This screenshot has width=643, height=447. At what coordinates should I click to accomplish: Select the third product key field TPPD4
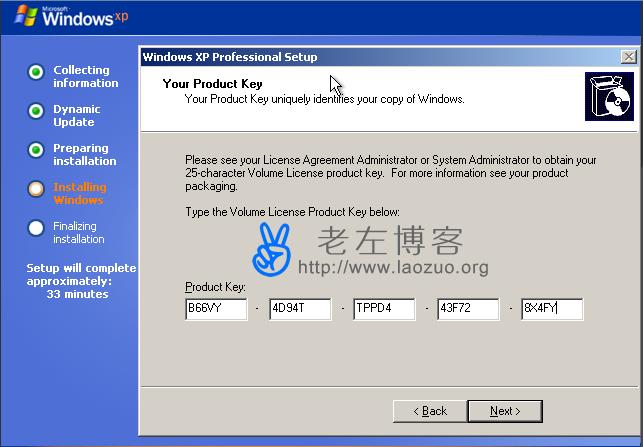point(384,309)
